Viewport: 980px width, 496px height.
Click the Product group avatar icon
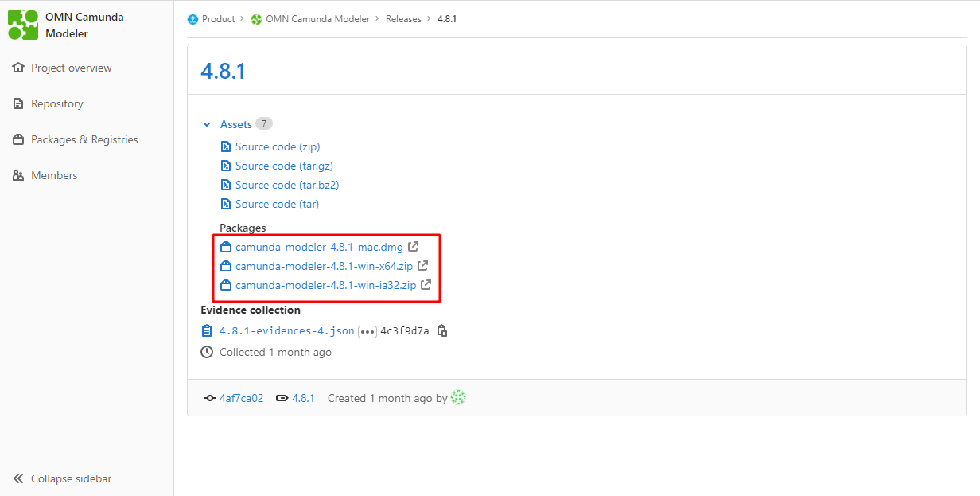tap(192, 19)
